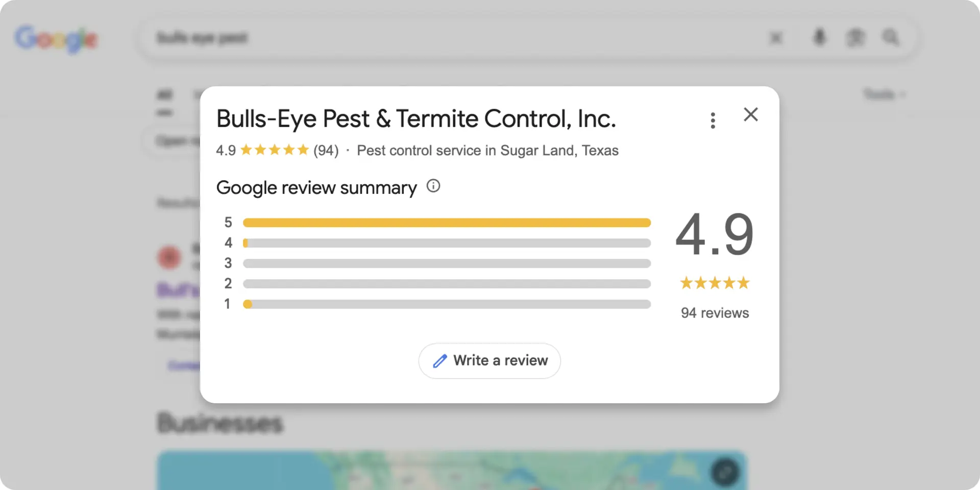Select the 2-star rating bar
Image resolution: width=980 pixels, height=490 pixels.
(447, 284)
